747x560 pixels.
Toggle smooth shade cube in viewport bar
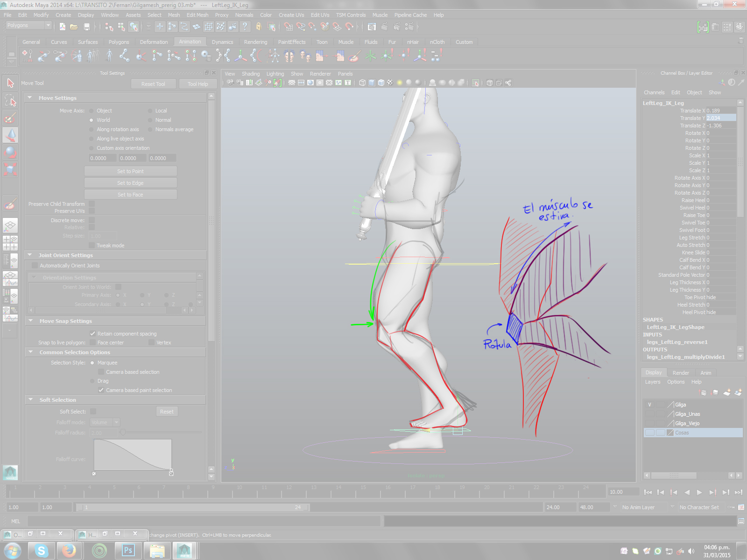click(x=372, y=83)
